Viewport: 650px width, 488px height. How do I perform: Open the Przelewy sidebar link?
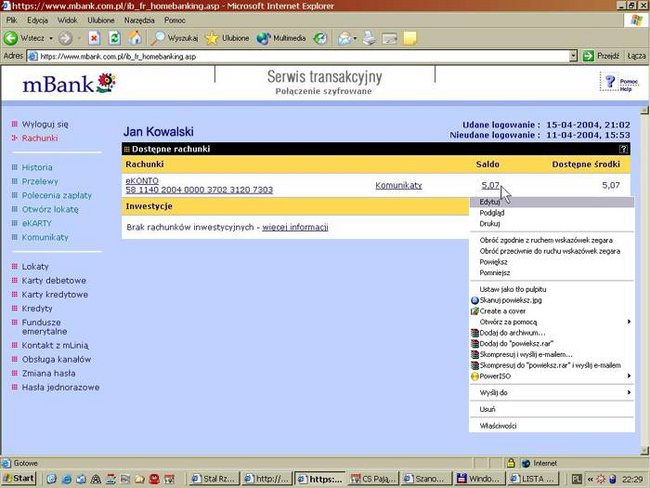(x=42, y=182)
